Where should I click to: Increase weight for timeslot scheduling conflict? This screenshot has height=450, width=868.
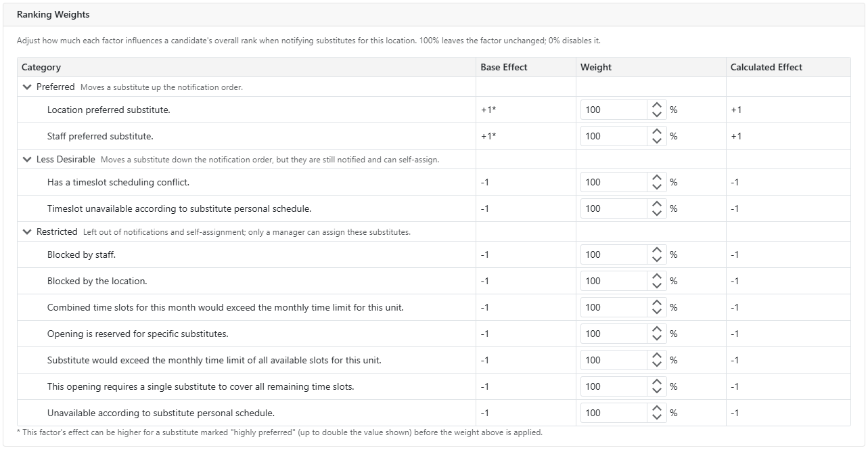(x=656, y=178)
